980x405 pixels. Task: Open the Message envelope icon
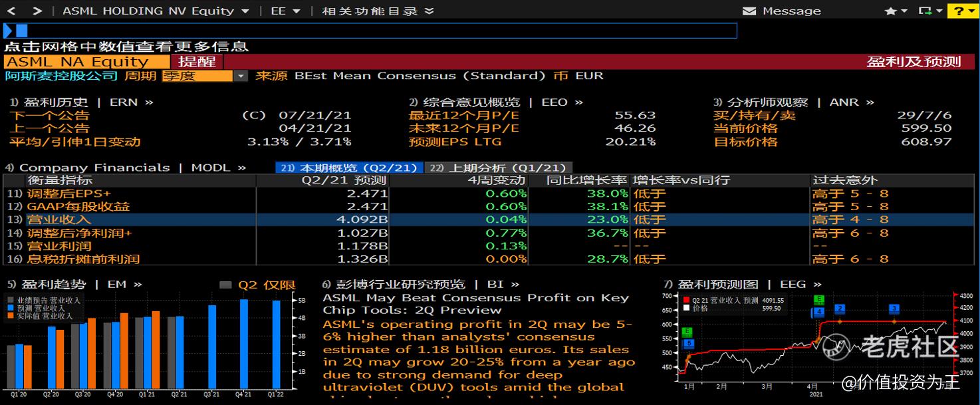(749, 11)
